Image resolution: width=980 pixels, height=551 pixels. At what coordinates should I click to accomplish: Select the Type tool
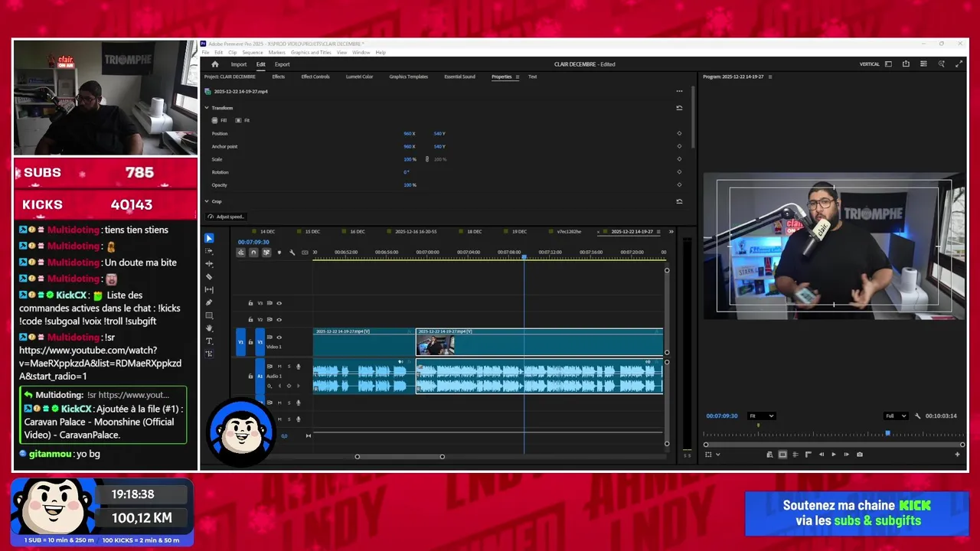[x=209, y=341]
